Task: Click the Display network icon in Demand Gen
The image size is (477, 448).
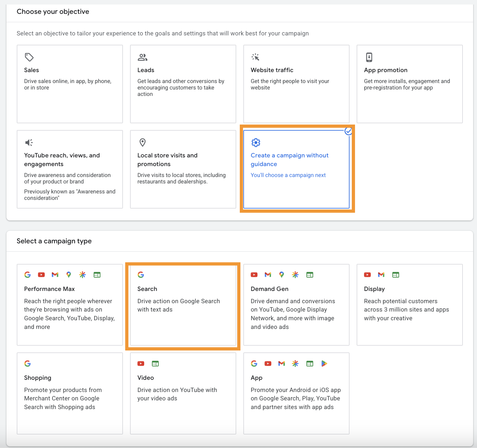Action: (x=310, y=275)
